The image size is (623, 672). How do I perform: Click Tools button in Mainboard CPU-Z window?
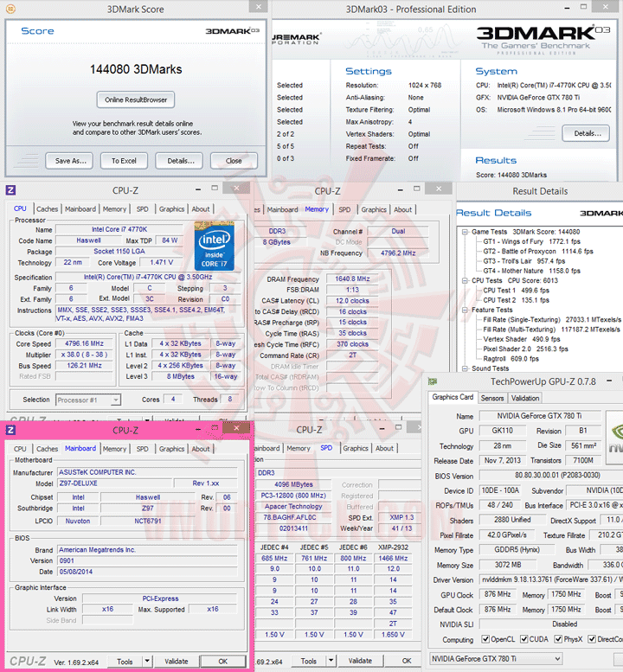click(125, 662)
